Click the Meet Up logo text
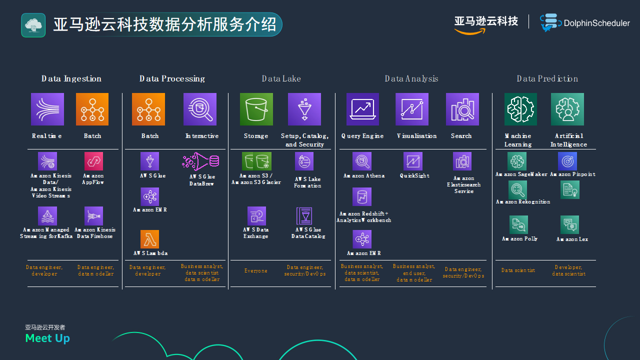The image size is (640, 360). [47, 338]
